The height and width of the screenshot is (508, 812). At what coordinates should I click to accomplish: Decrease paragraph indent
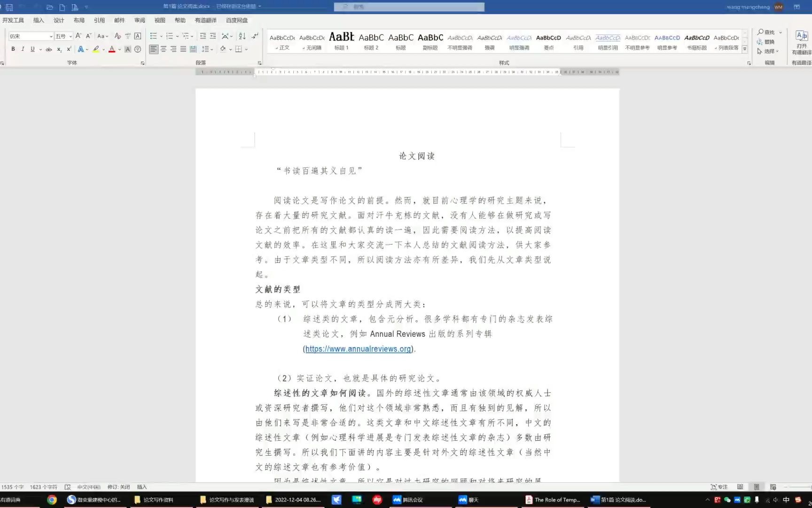pos(203,36)
